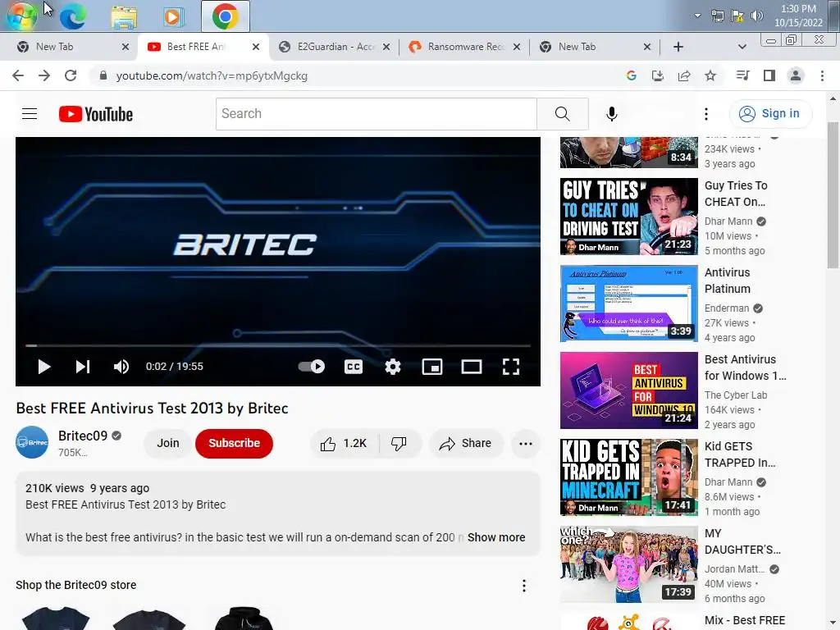This screenshot has width=840, height=630.
Task: Reload the current page
Action: 71,75
